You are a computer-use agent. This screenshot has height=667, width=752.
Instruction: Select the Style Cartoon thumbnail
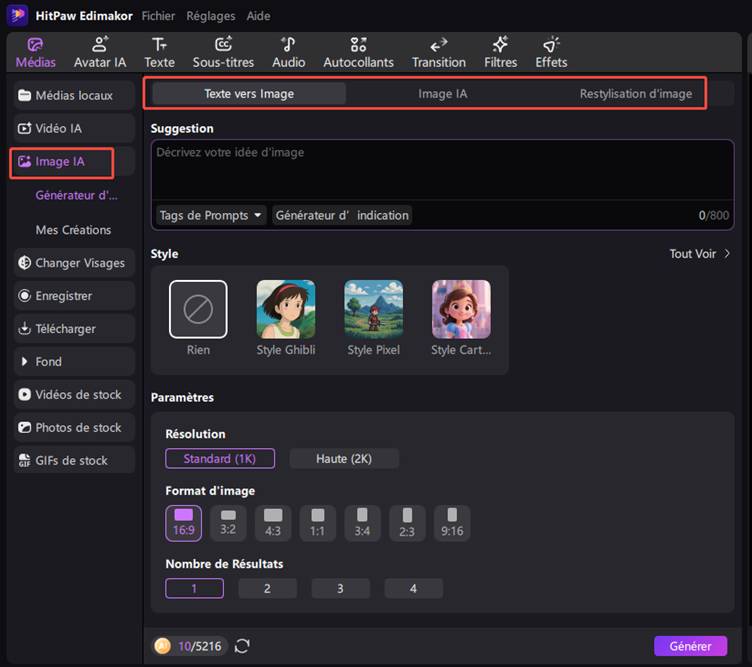[x=461, y=309]
